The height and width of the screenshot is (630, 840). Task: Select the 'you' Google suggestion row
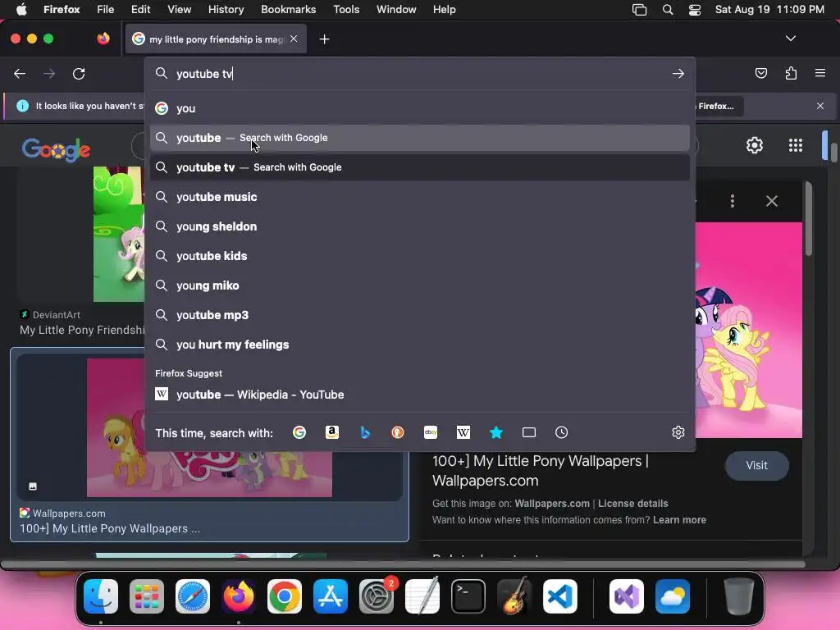point(420,108)
